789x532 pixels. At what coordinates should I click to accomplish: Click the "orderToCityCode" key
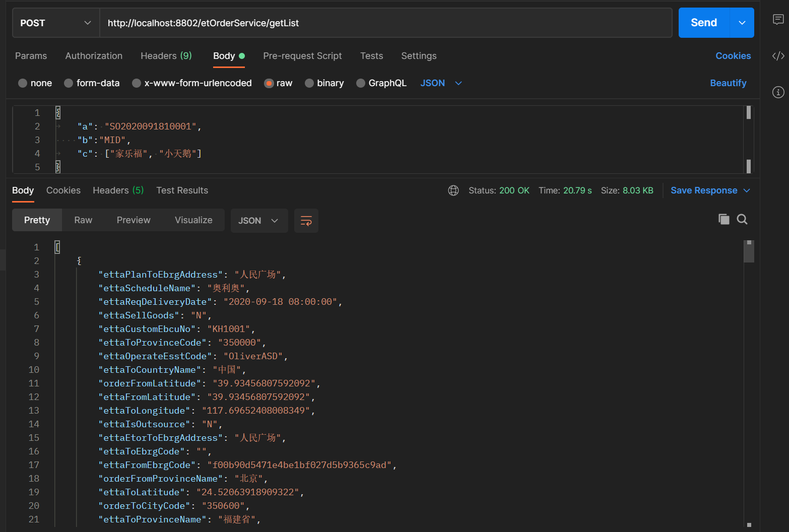pyautogui.click(x=144, y=506)
